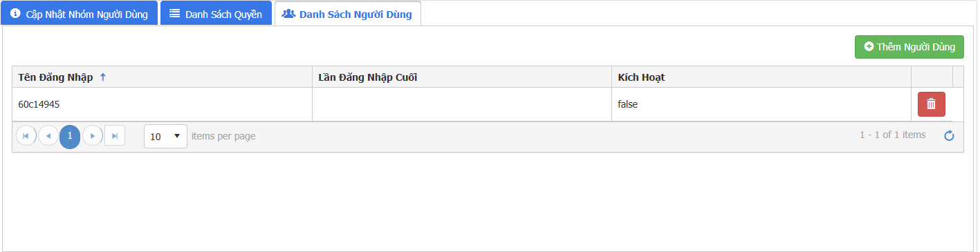This screenshot has height=252, width=980.
Task: Switch to Cập Nhật Nhóm Người Dùng tab
Action: 80,14
